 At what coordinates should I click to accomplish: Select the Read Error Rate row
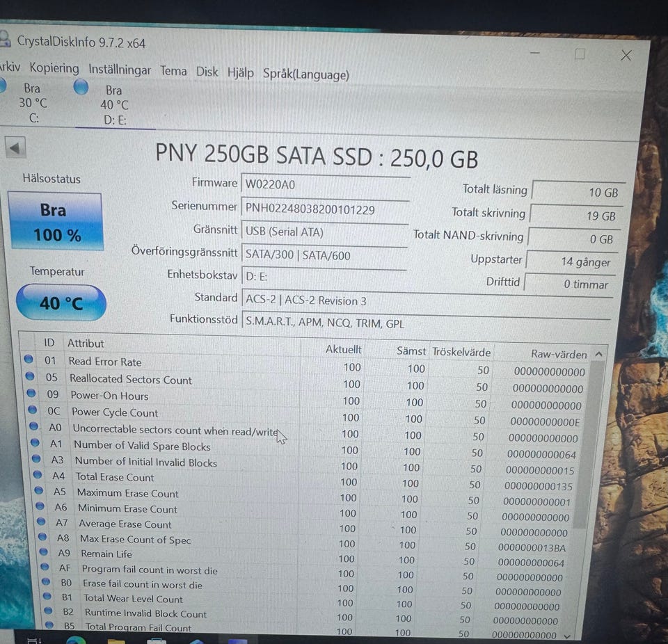click(305, 365)
